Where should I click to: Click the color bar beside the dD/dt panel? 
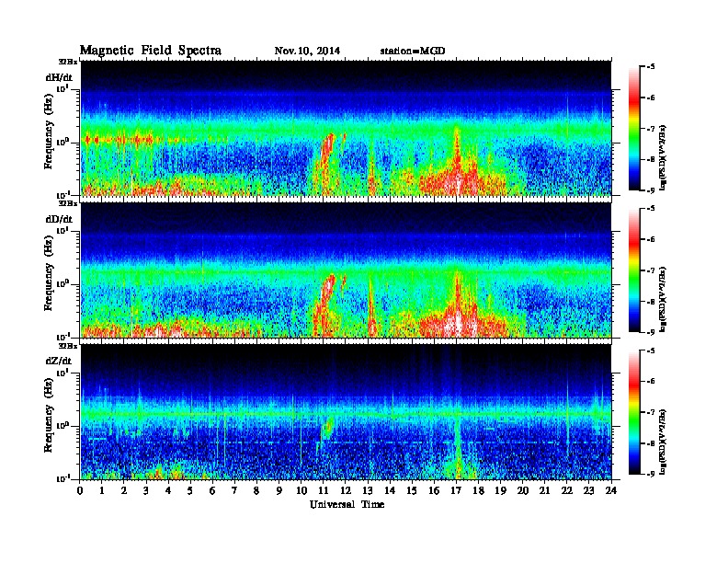(634, 270)
